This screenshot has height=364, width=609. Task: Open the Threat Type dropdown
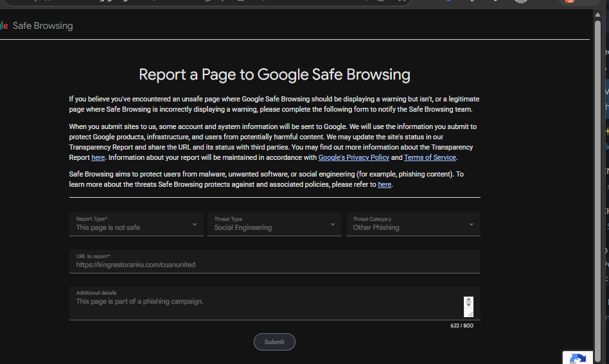coord(274,224)
